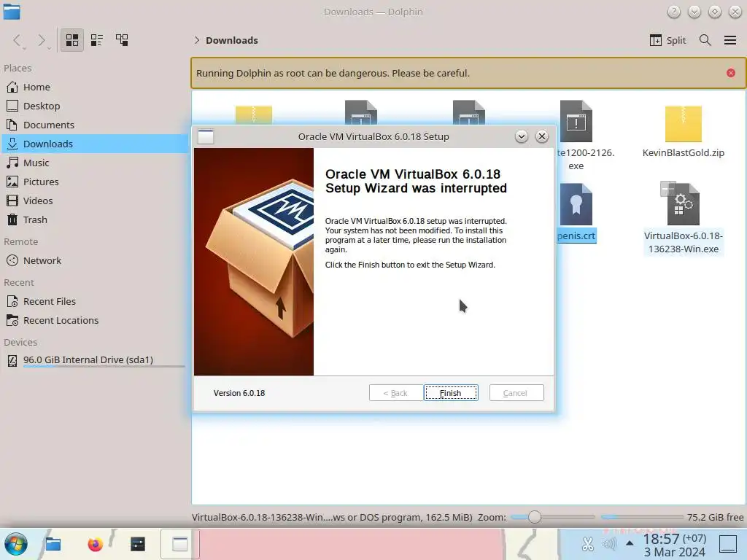Adjust the Dolphin zoom slider handle

[535, 517]
